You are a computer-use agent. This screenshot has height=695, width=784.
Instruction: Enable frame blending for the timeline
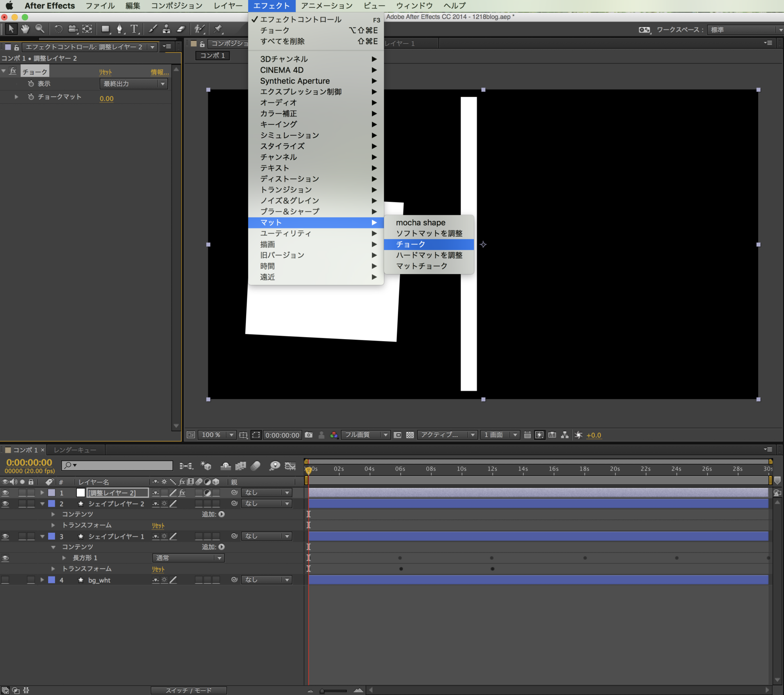coord(241,466)
